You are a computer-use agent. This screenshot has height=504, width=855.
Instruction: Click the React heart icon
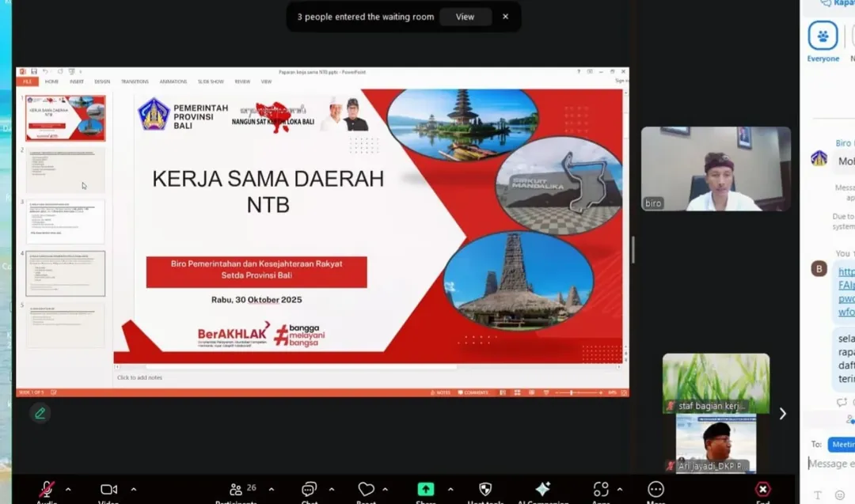tap(366, 490)
